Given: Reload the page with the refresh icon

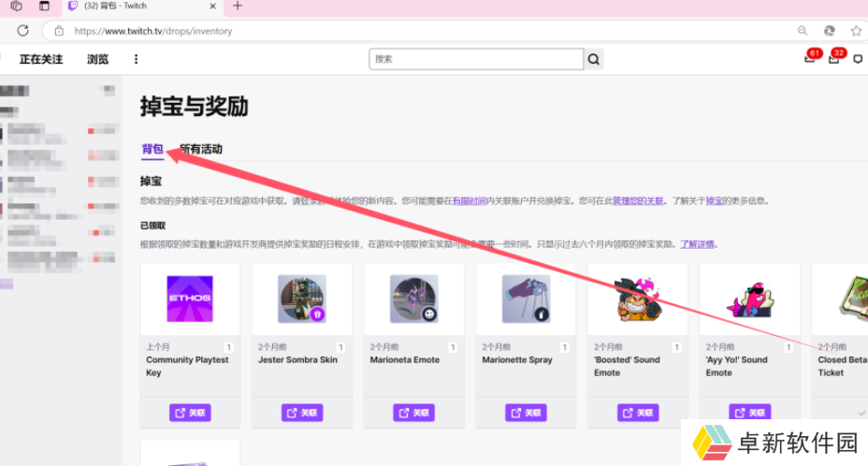Looking at the screenshot, I should point(22,31).
